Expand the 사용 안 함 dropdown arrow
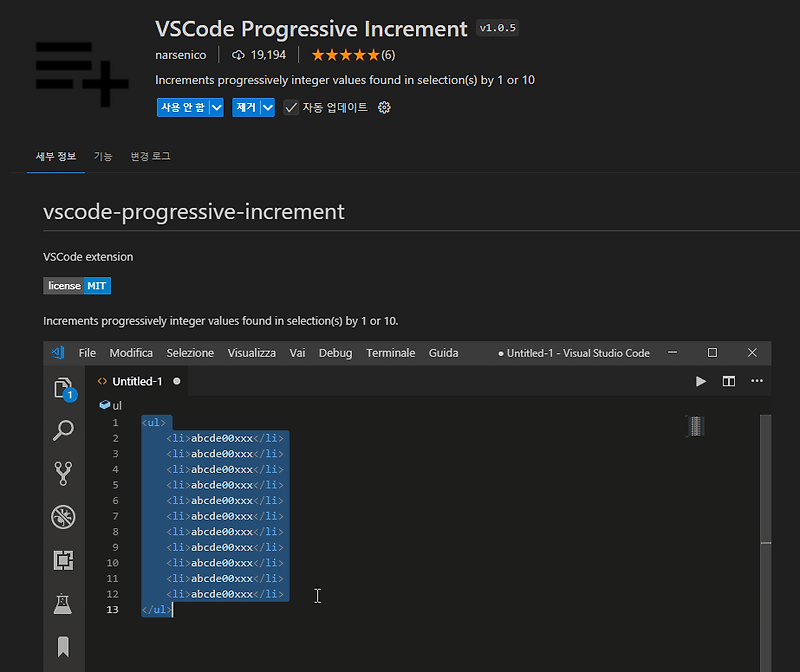The image size is (800, 672). pos(216,106)
